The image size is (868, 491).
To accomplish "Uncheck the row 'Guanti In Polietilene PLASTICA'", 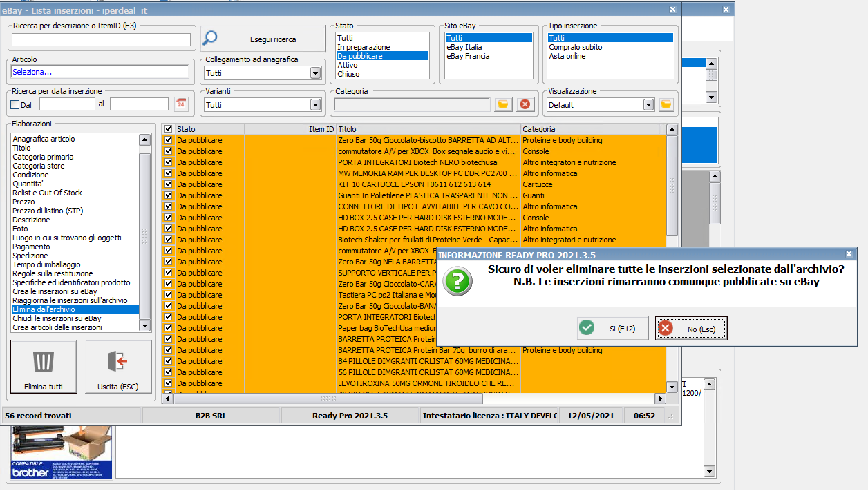I will [x=168, y=195].
